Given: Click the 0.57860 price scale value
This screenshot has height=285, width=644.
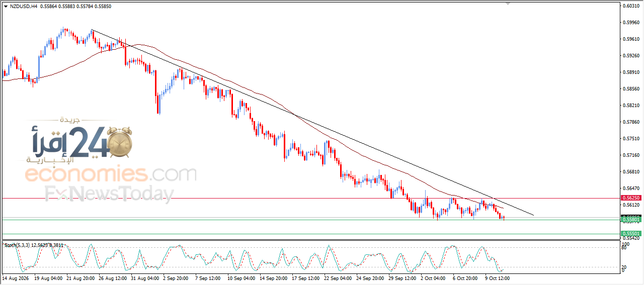Looking at the screenshot, I should pos(631,122).
